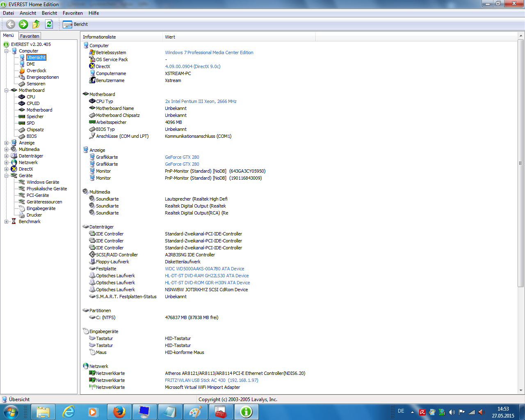
Task: Select the EVEREST v2.20.405 root item
Action: (31, 44)
